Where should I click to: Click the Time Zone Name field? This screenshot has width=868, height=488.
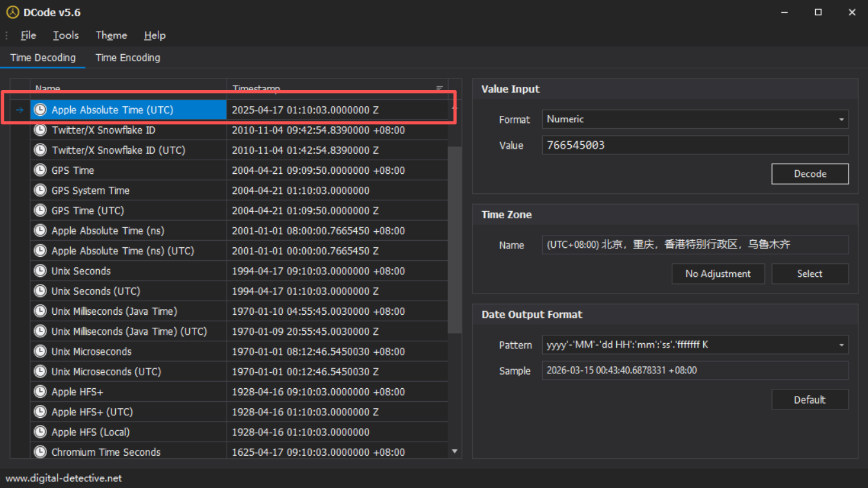695,245
